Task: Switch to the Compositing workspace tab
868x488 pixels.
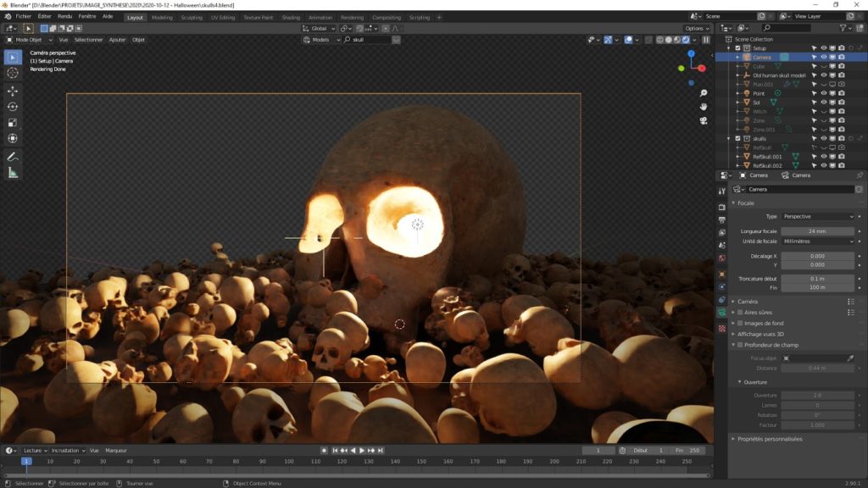Action: click(x=387, y=17)
